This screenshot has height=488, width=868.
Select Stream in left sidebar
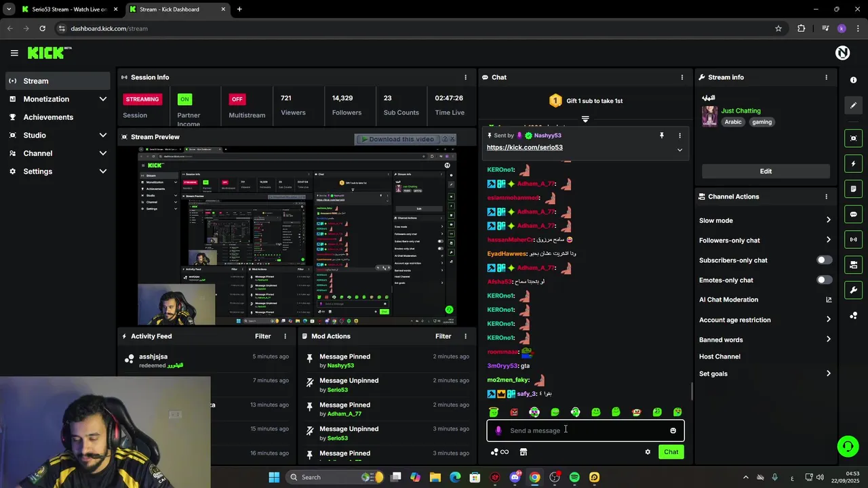pos(58,81)
